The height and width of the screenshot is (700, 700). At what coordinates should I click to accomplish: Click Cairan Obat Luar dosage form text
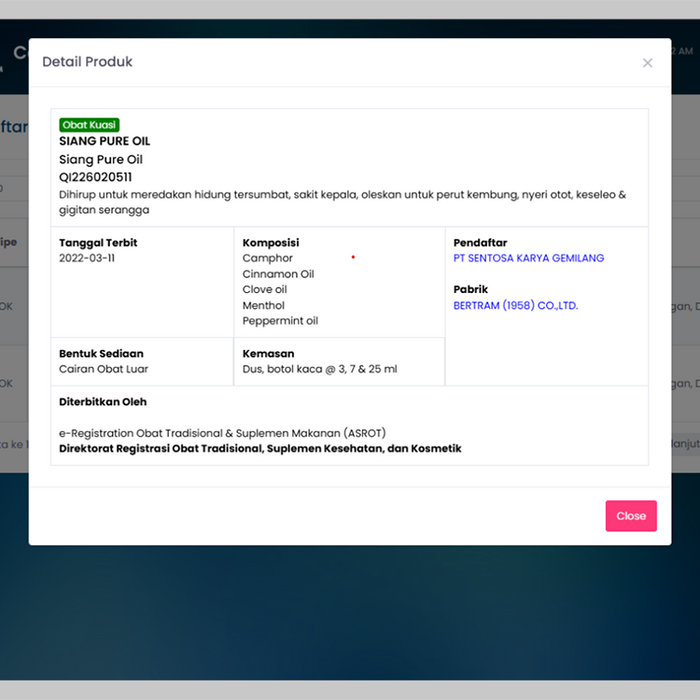pos(104,369)
